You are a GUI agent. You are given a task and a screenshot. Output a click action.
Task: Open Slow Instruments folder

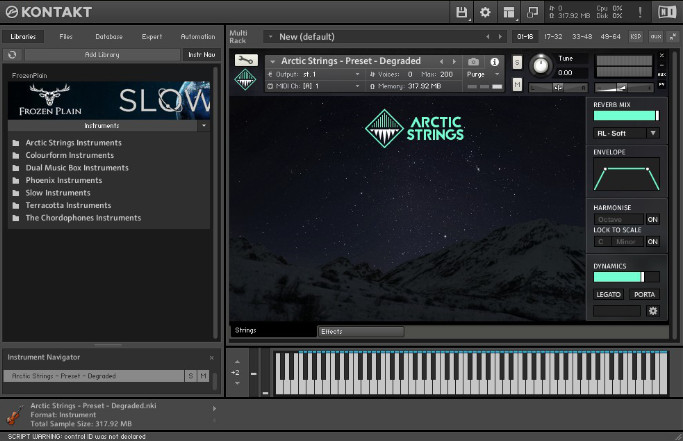58,193
